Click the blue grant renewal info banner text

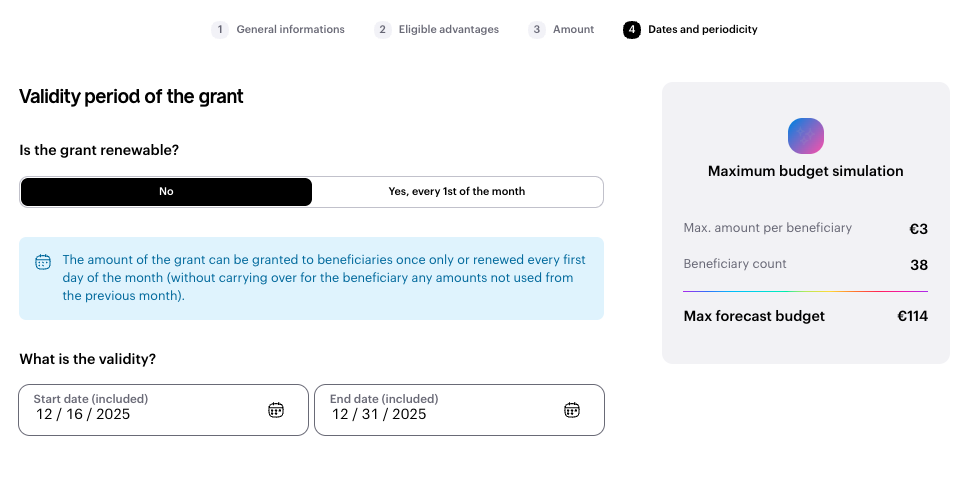coord(324,278)
